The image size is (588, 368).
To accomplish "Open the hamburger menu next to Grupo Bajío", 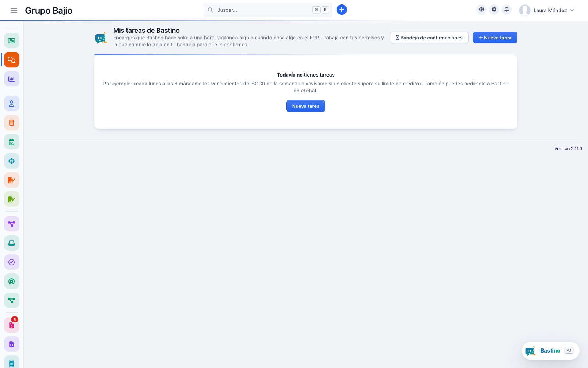I will coord(14,10).
